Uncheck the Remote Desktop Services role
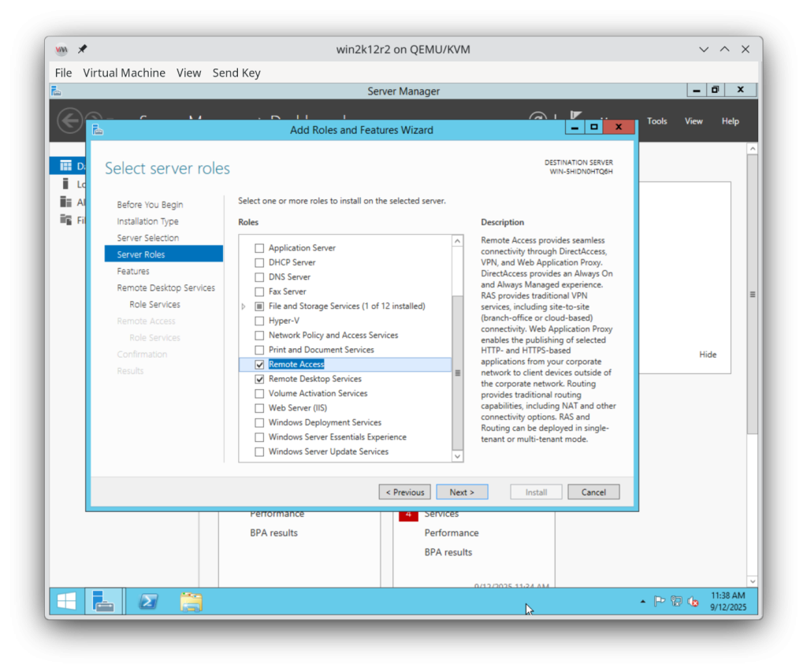The width and height of the screenshot is (807, 672). (259, 379)
